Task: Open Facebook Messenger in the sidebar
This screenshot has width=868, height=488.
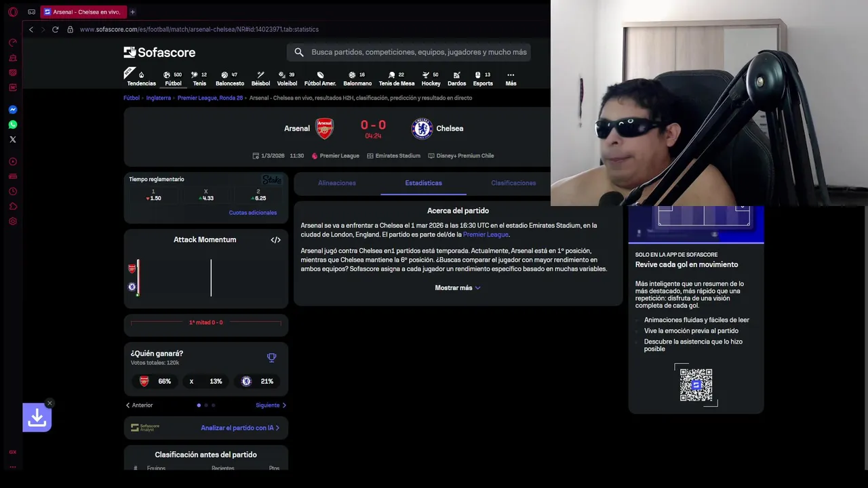Action: 12,110
